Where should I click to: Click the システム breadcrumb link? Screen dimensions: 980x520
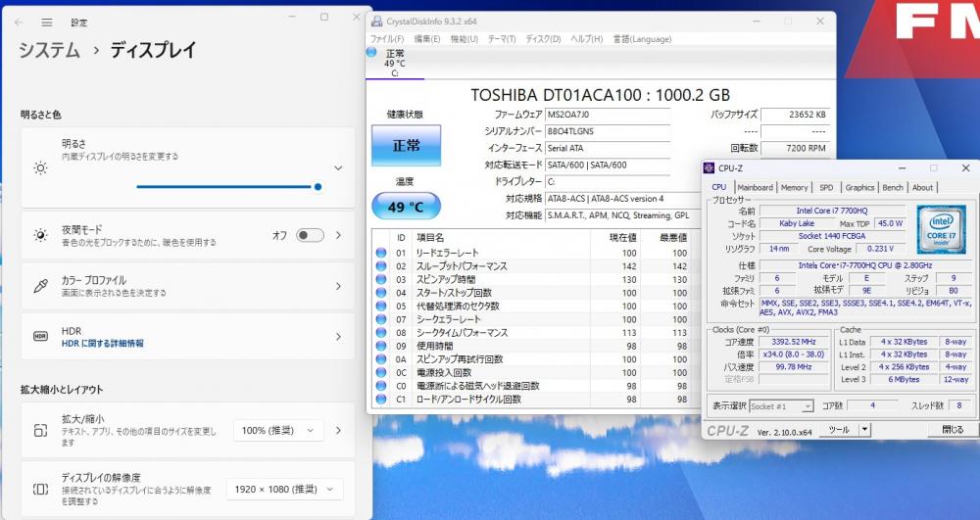[x=49, y=50]
